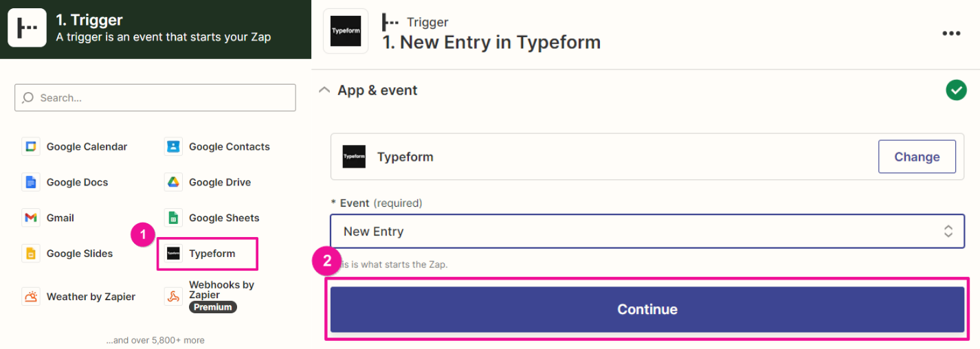Select Typeform in the app list
The height and width of the screenshot is (349, 980).
click(x=208, y=254)
